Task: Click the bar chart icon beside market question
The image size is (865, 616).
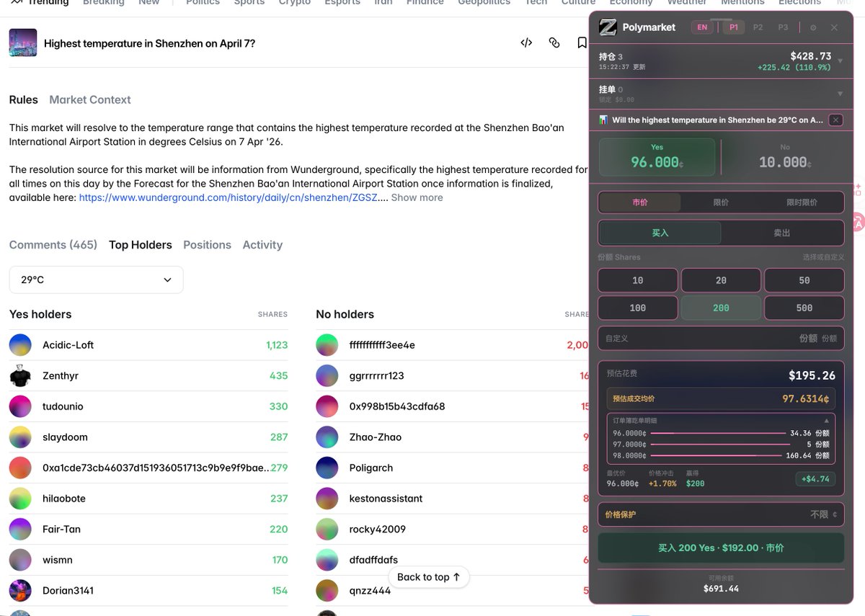Action: pos(603,120)
